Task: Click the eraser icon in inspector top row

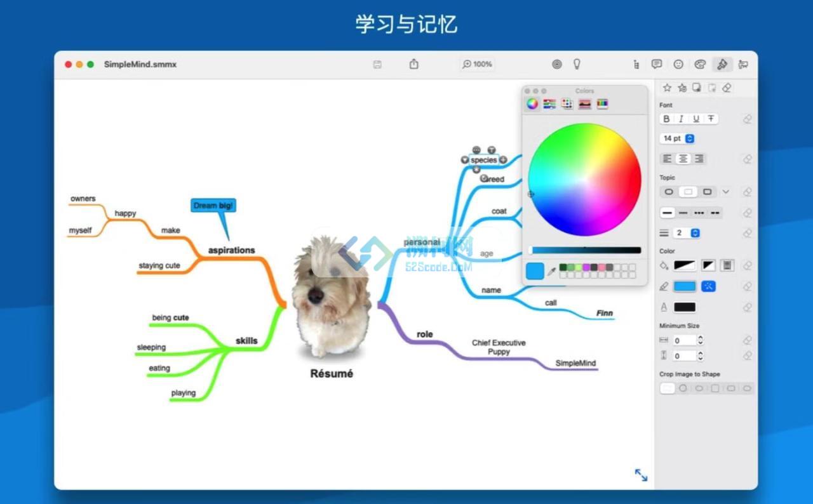Action: coord(727,88)
